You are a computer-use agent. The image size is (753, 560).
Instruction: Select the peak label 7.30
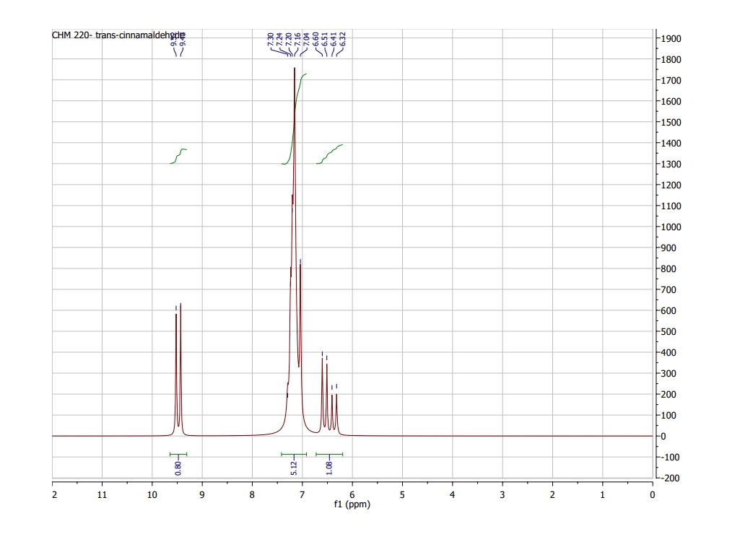271,40
